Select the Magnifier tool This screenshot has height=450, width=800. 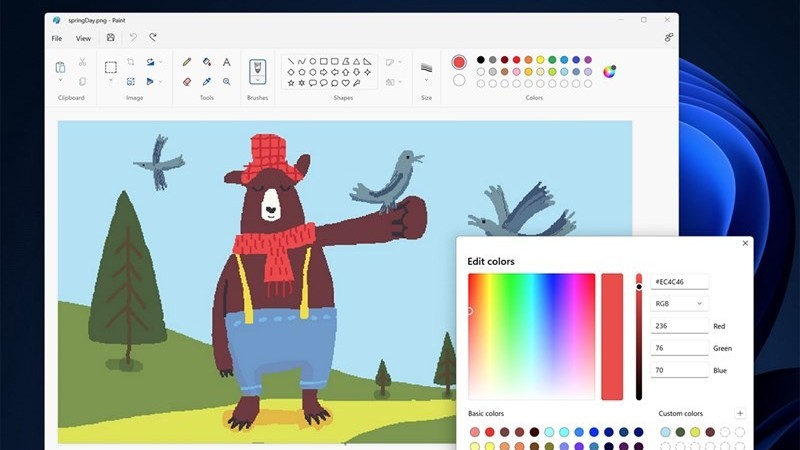click(227, 82)
